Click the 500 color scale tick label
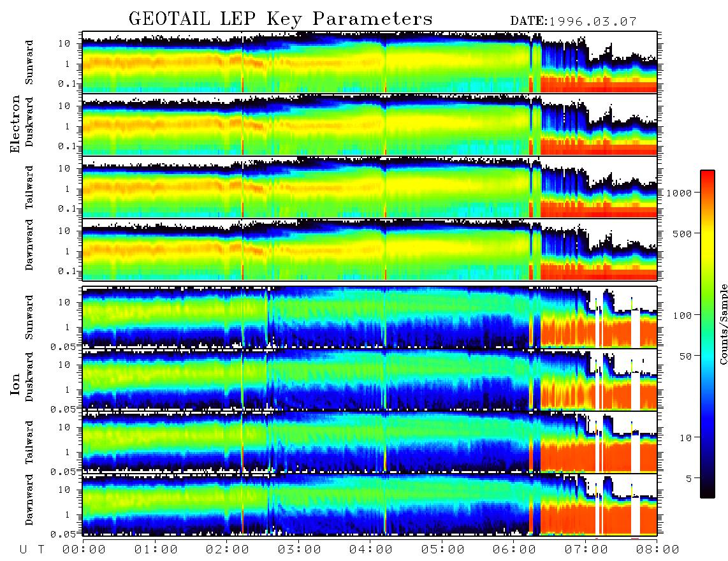This screenshot has width=728, height=561. [x=682, y=233]
